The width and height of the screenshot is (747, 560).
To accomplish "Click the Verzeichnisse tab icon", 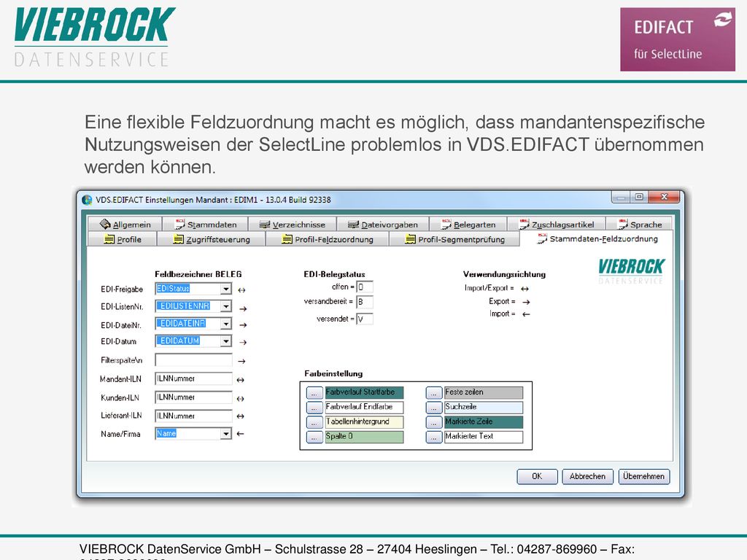I will pyautogui.click(x=264, y=225).
